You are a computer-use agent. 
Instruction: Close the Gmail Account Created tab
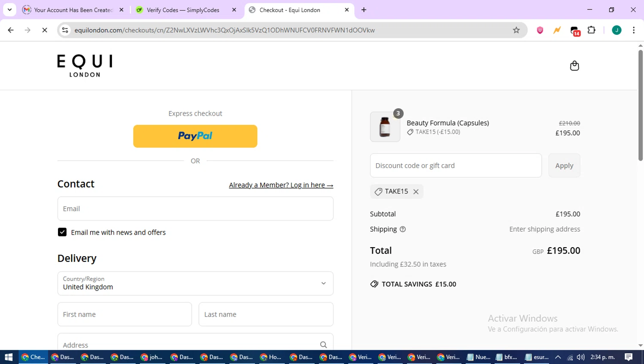(122, 9)
